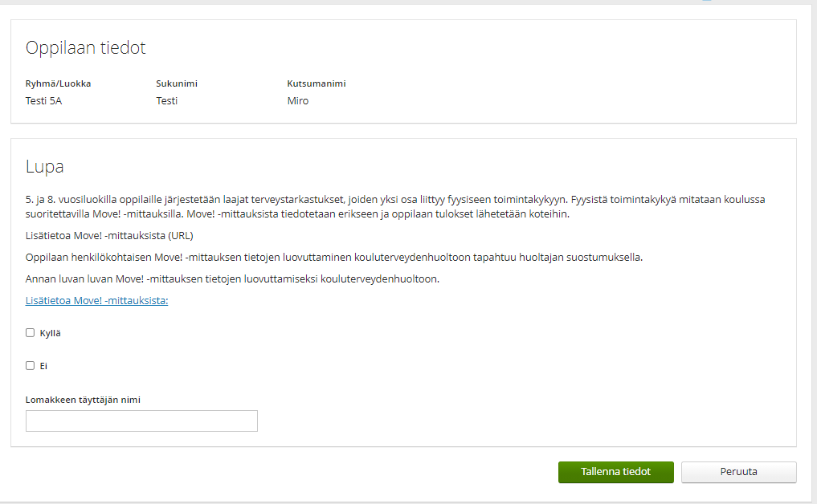Click the plain Lisätietoa Move! -mittauksista (URL) text
Image resolution: width=817 pixels, height=504 pixels.
point(109,236)
